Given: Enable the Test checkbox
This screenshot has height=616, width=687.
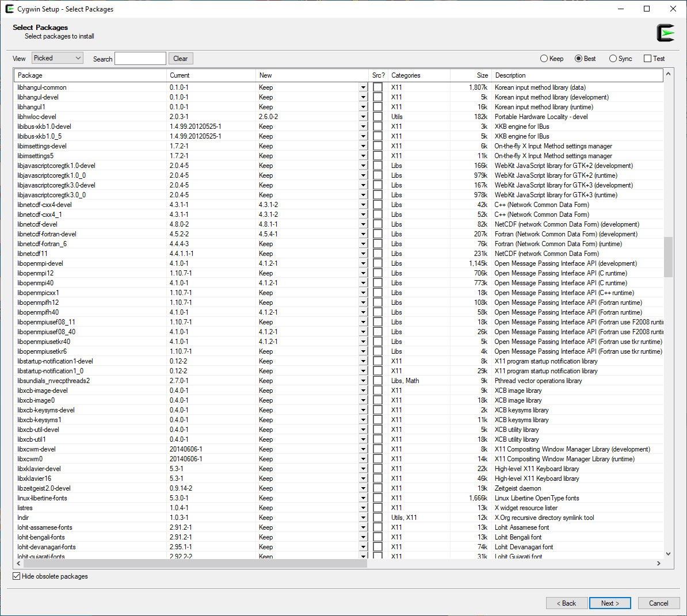Looking at the screenshot, I should coord(648,59).
